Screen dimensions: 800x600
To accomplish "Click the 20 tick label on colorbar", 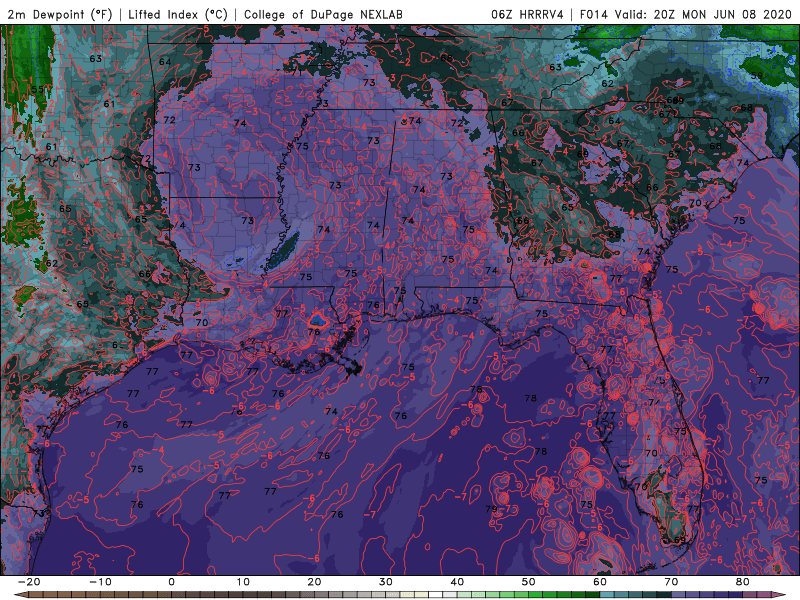I will [314, 582].
